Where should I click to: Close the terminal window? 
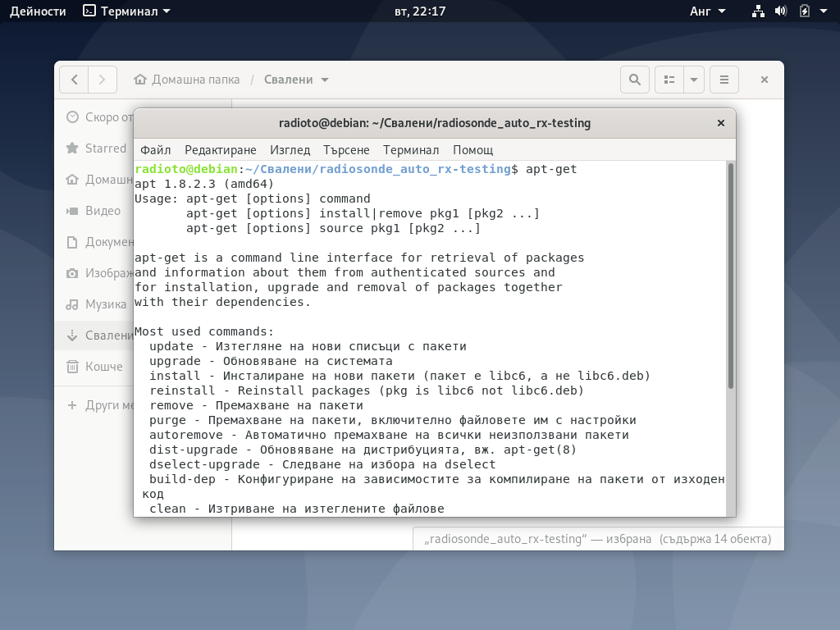coord(721,123)
